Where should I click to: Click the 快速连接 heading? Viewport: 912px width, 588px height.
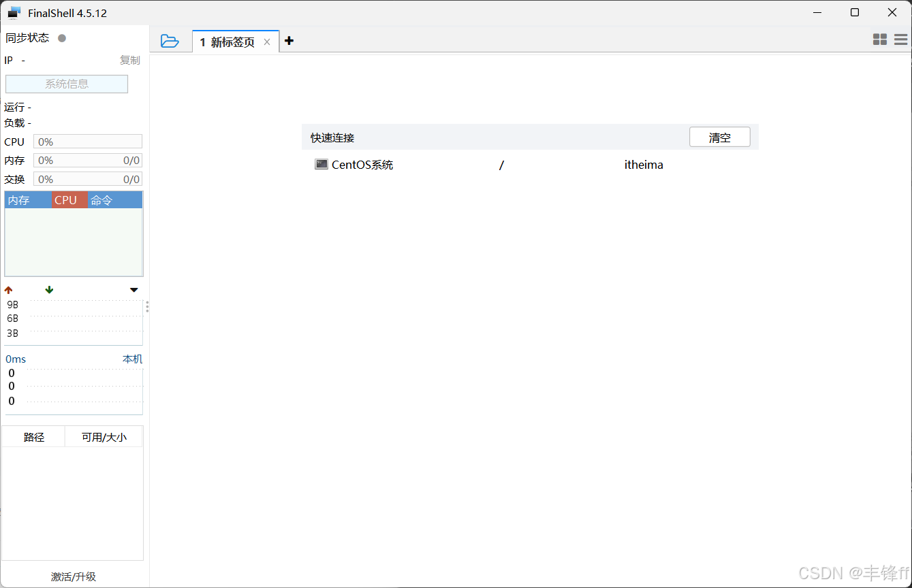[x=332, y=137]
